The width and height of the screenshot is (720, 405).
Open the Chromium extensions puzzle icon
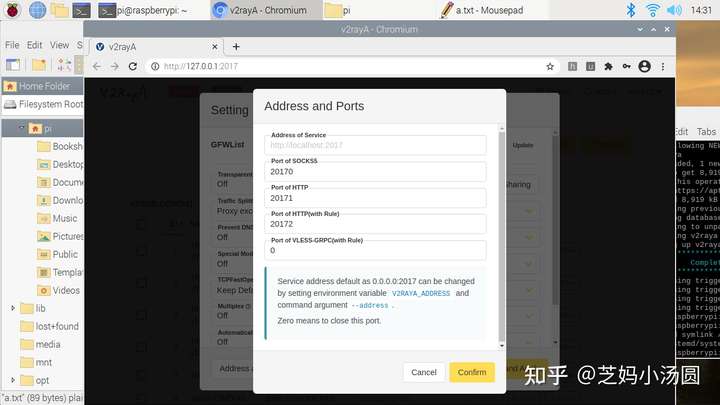[608, 67]
